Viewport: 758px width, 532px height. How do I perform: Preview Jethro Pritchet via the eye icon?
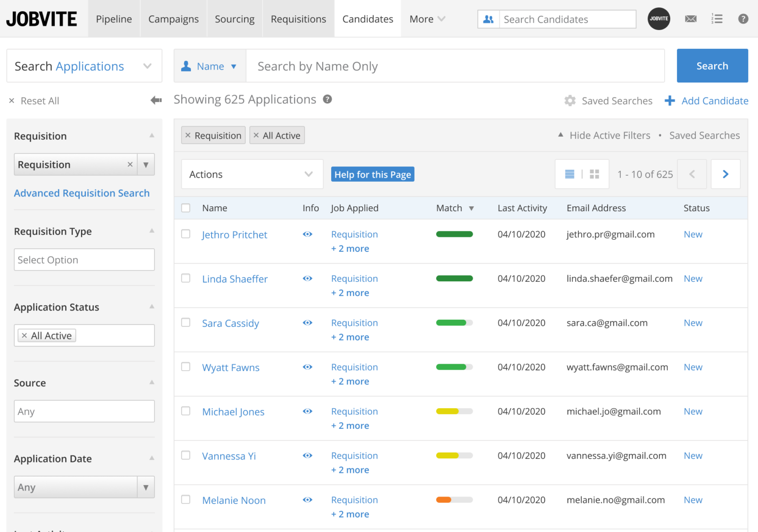307,234
